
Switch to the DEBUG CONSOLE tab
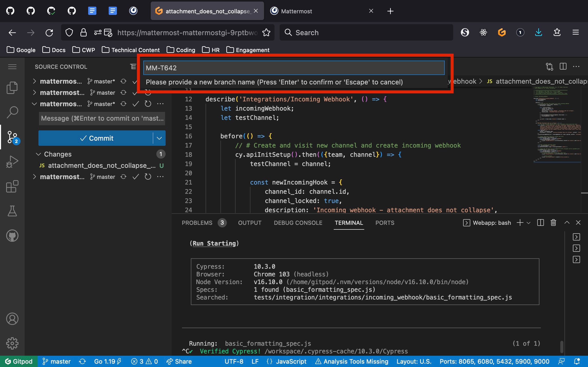298,223
